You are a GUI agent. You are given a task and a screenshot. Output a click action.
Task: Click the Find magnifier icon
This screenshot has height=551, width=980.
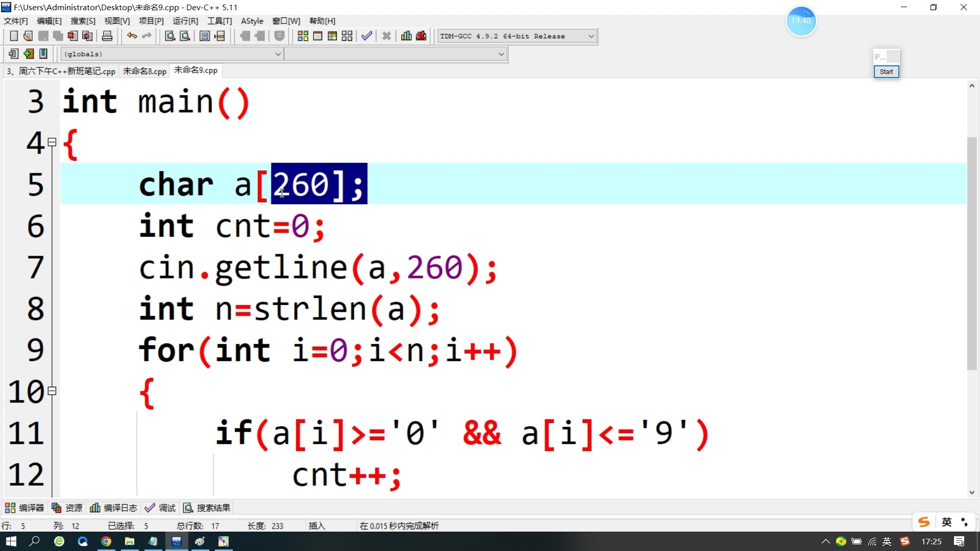(x=170, y=36)
